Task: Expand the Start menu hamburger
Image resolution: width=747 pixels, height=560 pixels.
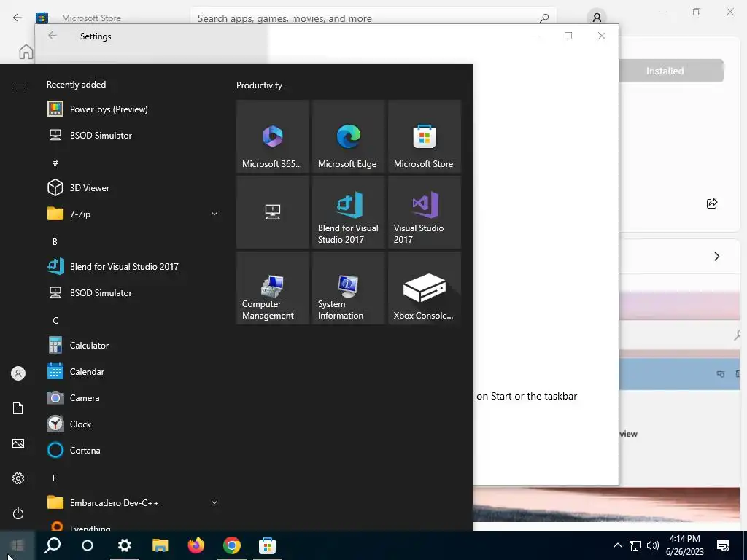Action: coord(18,85)
